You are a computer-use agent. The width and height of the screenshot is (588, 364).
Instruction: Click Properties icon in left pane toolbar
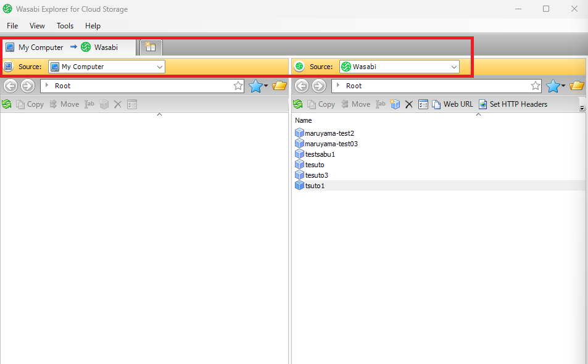point(132,104)
